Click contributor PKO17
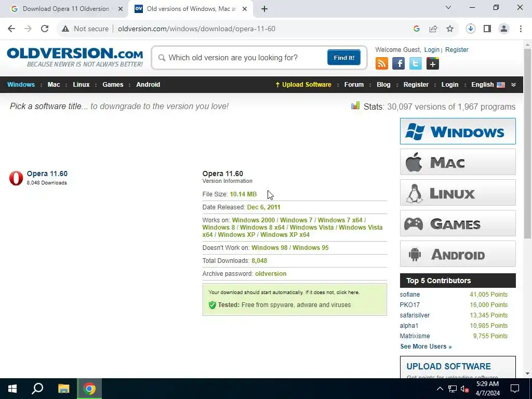Screen dimensions: 532x399 [409, 305]
